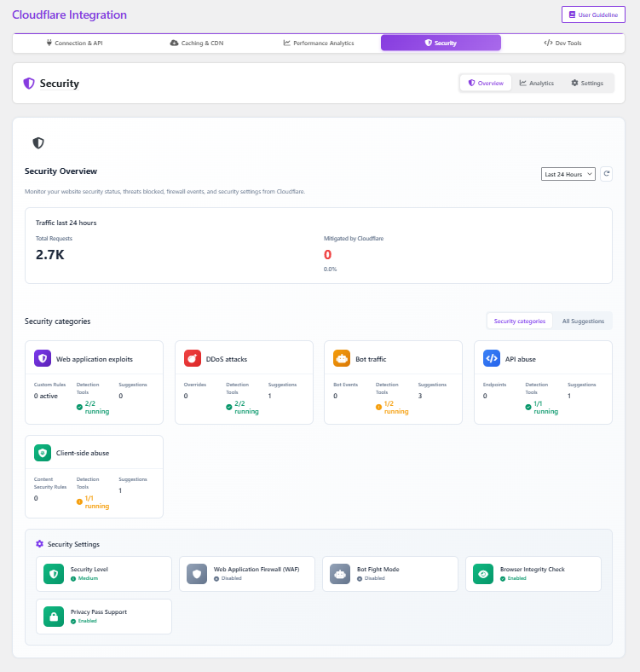Open the Last 24 Hours time range dropdown
The height and width of the screenshot is (672, 640).
(568, 174)
